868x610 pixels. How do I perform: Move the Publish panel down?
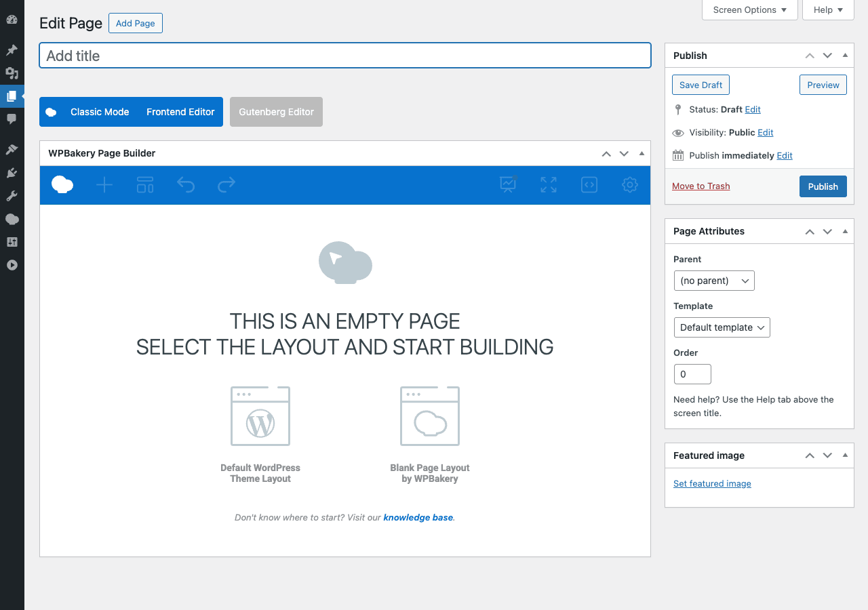827,56
